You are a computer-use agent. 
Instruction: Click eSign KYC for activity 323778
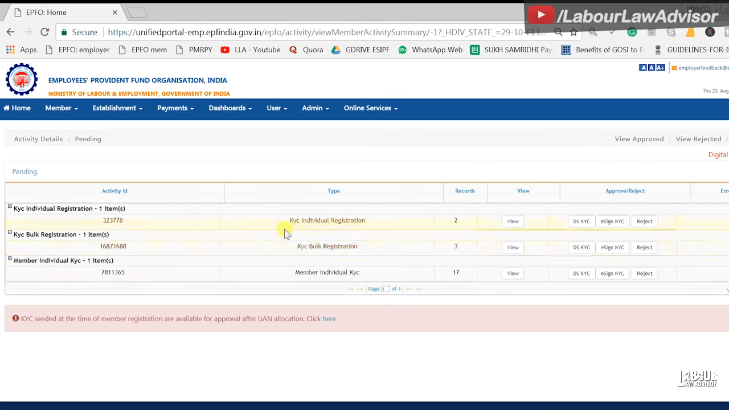612,221
